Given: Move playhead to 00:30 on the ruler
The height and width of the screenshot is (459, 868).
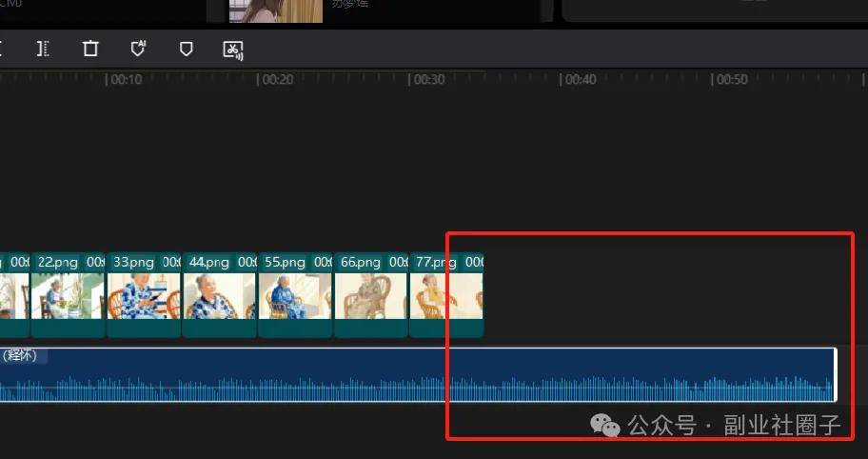Looking at the screenshot, I should point(410,80).
